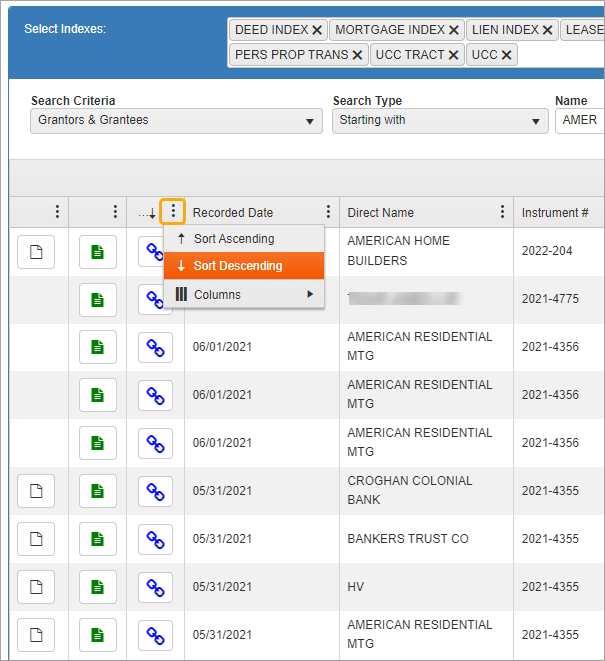Click Recorded Date column header

point(233,213)
